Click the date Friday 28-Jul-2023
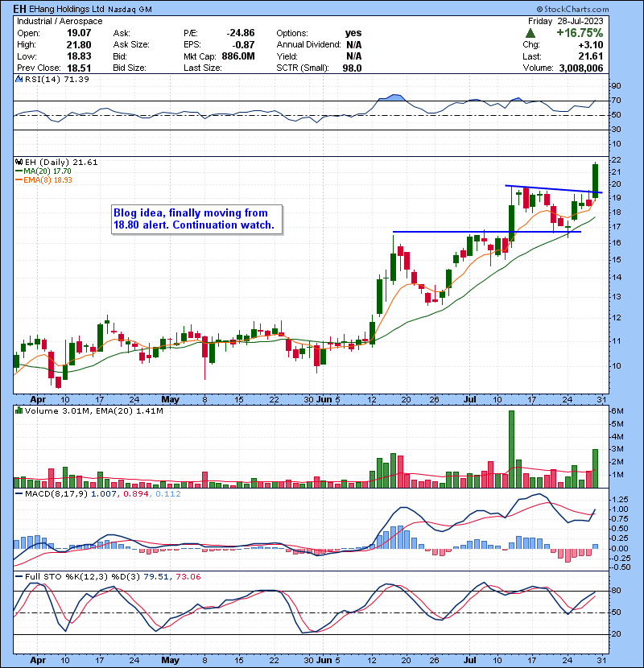 coord(566,21)
